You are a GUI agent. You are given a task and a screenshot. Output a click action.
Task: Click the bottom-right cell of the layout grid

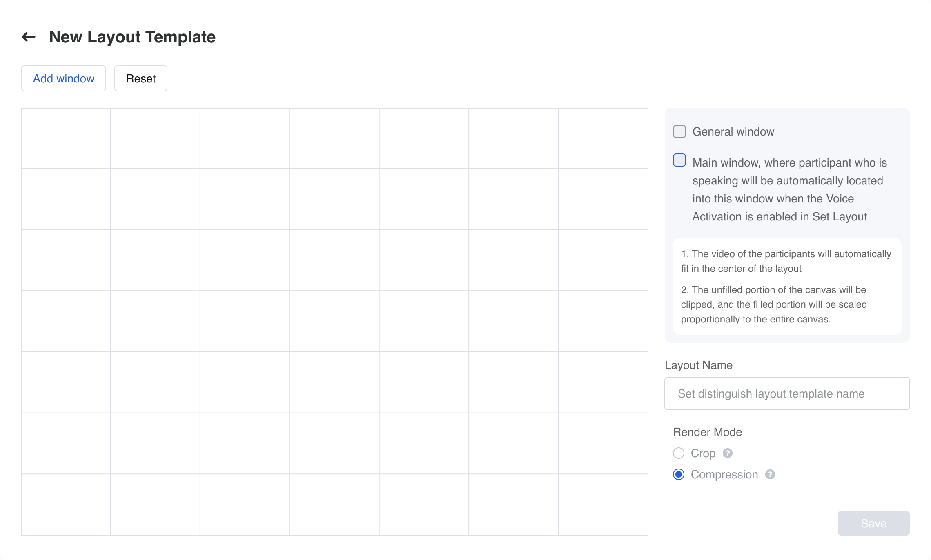[603, 504]
